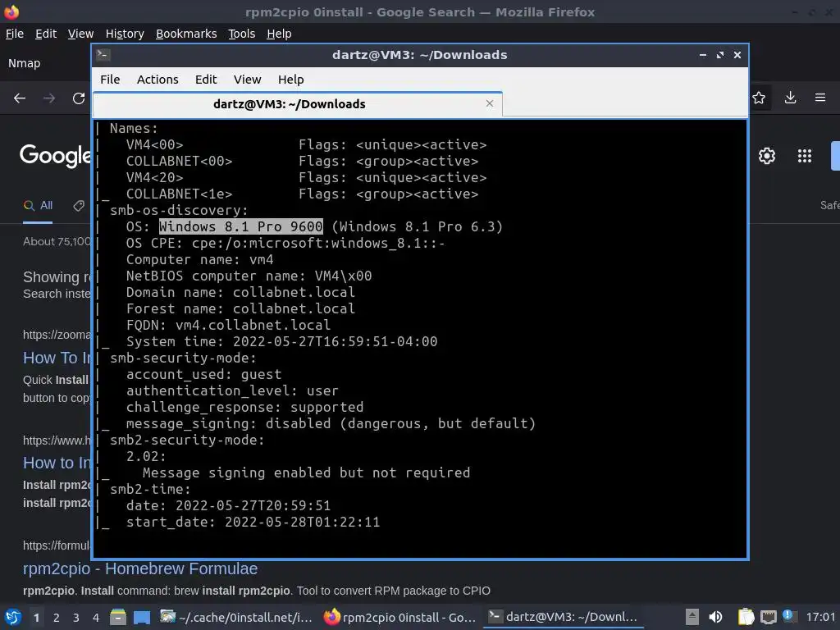Image resolution: width=840 pixels, height=630 pixels.
Task: Open the Google apps grid
Action: 805,156
